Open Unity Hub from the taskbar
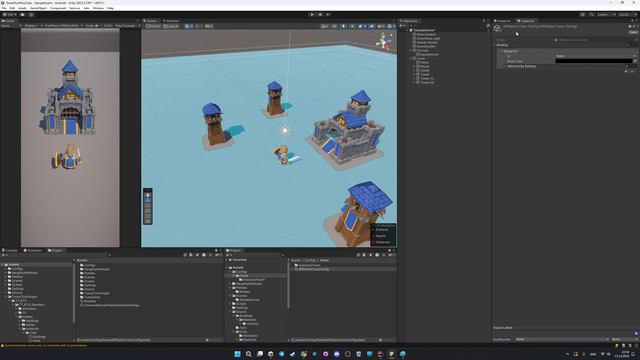This screenshot has width=640, height=360. click(271, 354)
